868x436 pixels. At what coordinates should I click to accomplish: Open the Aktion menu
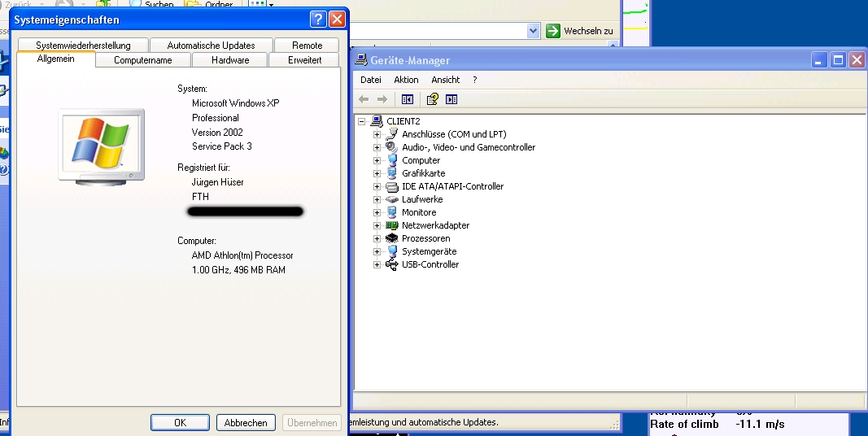(406, 80)
